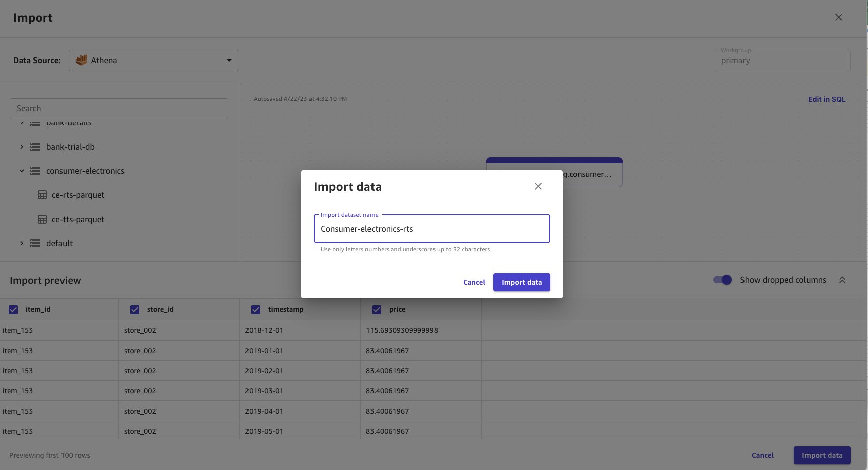868x470 pixels.
Task: Click the timestamp column header label
Action: click(286, 309)
